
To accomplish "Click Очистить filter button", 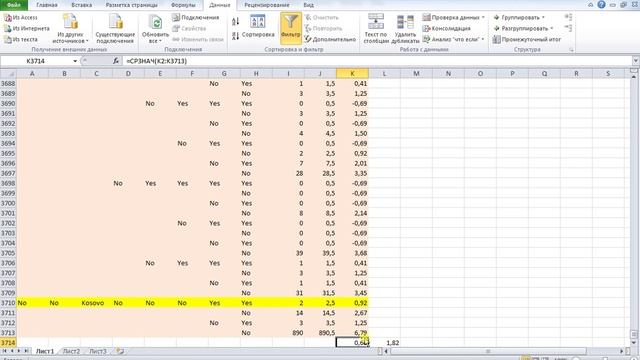I will [322, 18].
